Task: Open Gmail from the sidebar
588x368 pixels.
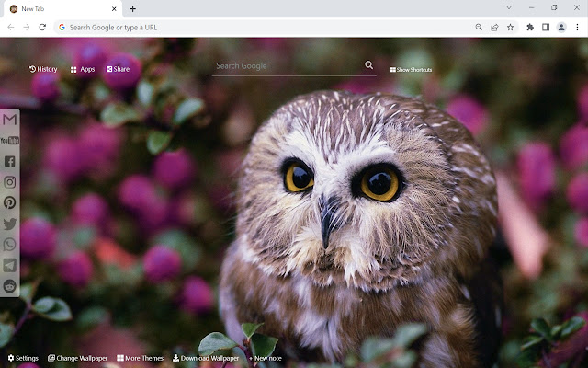Action: tap(10, 120)
